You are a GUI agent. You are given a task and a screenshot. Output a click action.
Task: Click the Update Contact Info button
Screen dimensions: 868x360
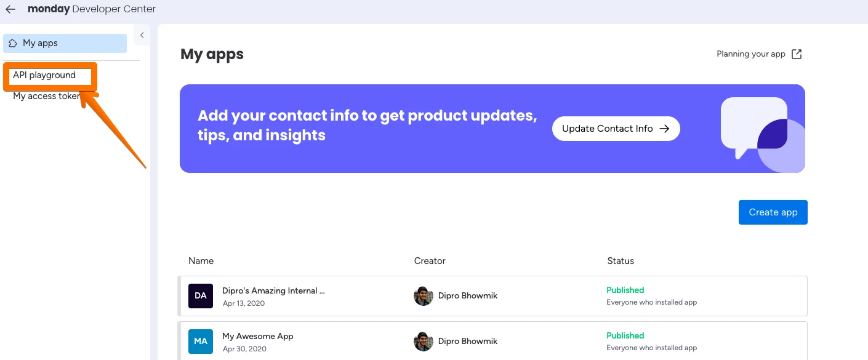click(x=616, y=129)
